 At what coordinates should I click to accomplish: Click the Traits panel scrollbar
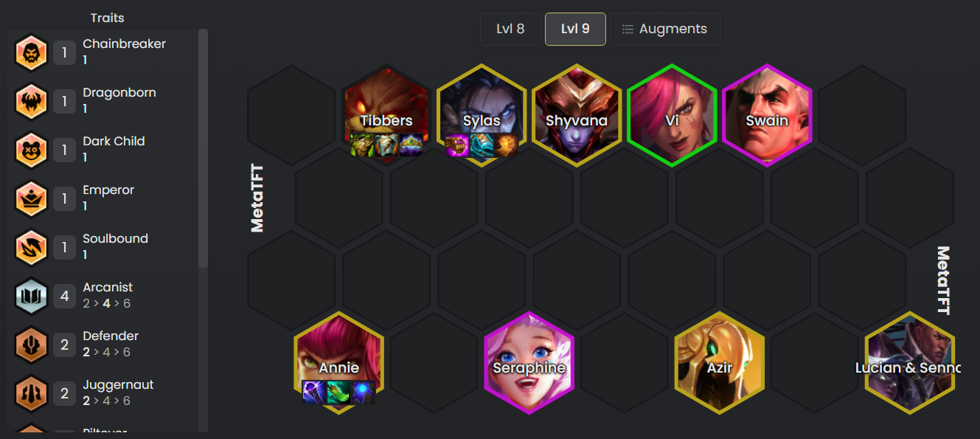click(x=204, y=148)
